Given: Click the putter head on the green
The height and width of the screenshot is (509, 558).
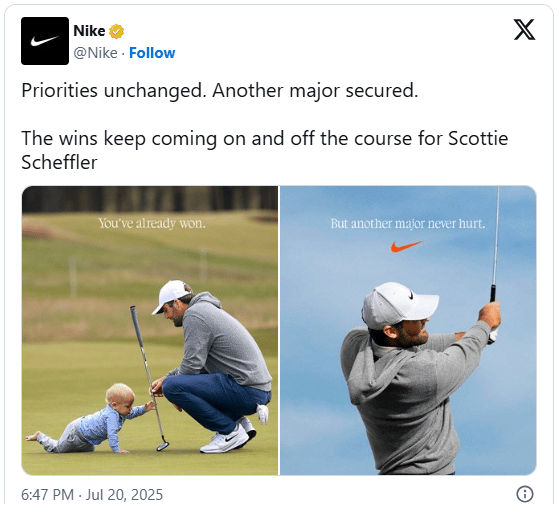Looking at the screenshot, I should coord(163,446).
